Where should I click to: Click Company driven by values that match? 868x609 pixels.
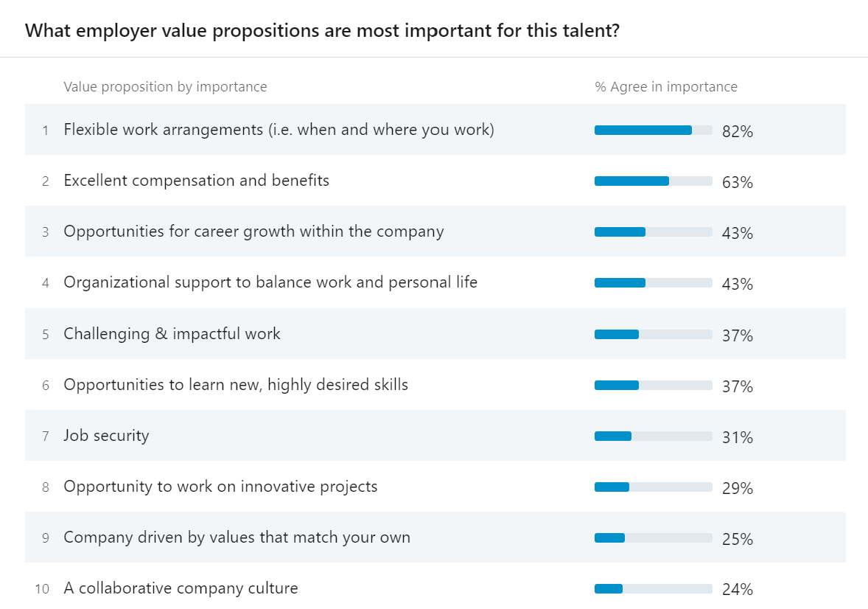click(x=237, y=537)
